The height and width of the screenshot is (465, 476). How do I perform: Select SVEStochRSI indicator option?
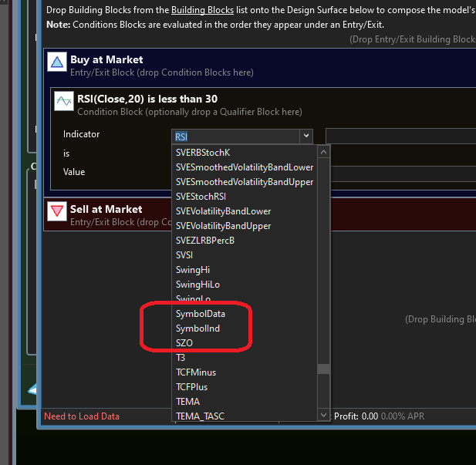tap(201, 197)
